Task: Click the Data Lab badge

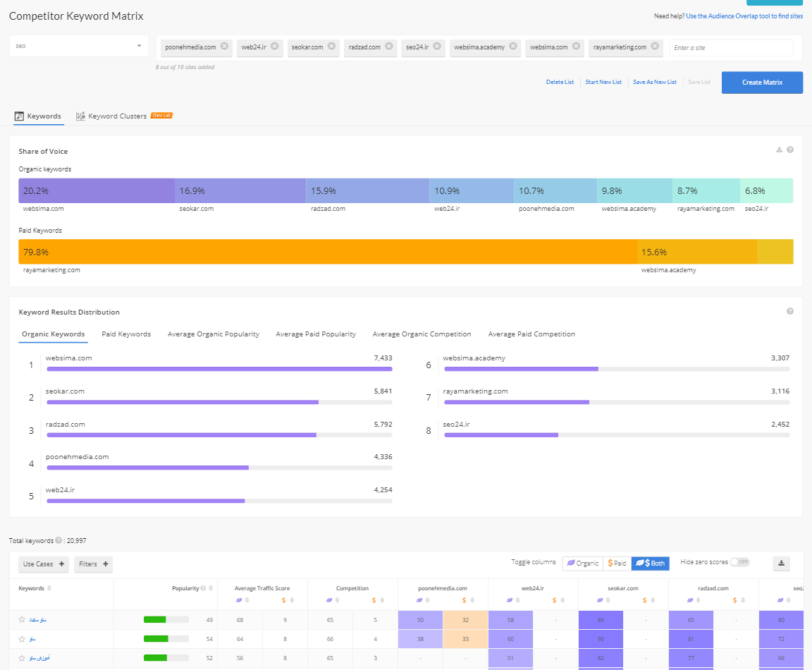Action: click(x=161, y=116)
